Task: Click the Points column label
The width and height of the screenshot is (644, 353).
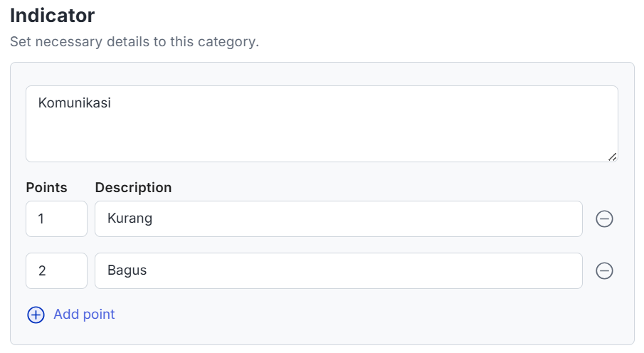Action: (x=46, y=188)
